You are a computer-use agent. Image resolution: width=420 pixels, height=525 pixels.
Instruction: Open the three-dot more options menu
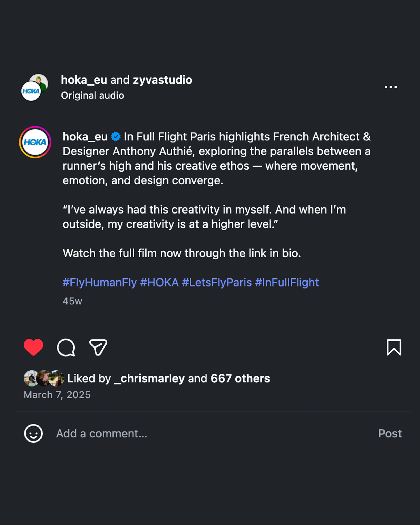point(390,87)
